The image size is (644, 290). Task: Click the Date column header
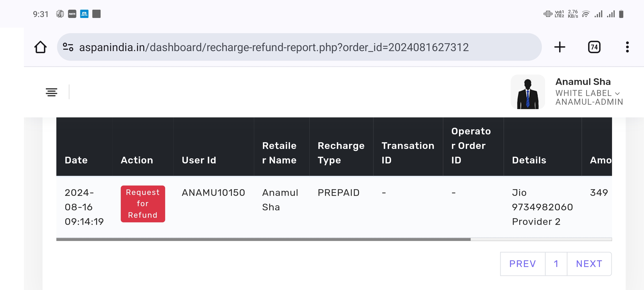pos(76,160)
